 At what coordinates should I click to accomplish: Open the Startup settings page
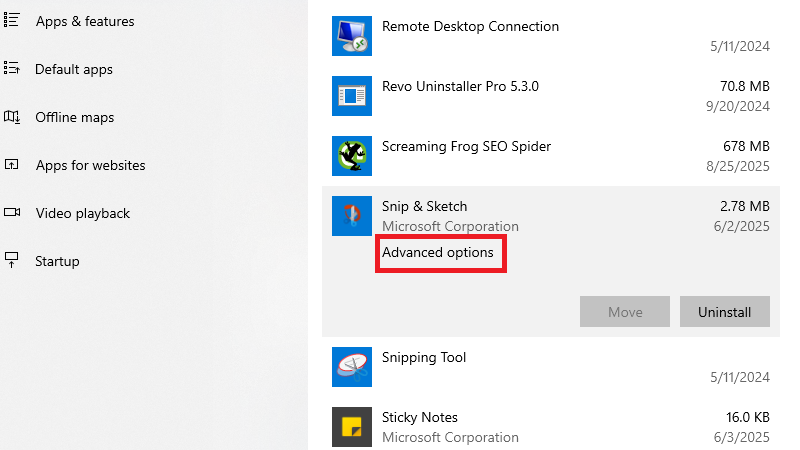(x=57, y=261)
